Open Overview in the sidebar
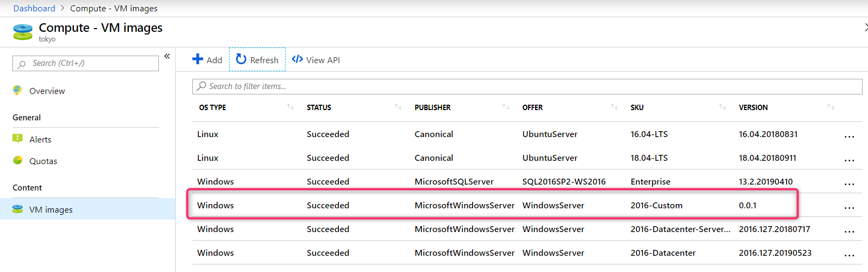 point(47,91)
